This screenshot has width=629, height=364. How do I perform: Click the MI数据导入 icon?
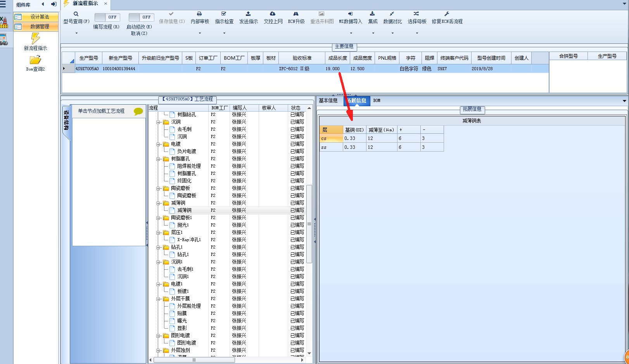point(350,14)
